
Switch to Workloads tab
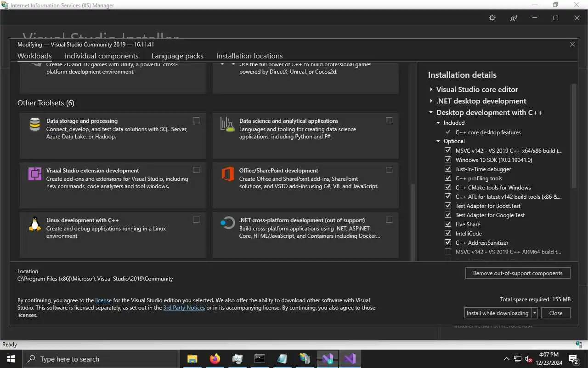(34, 56)
